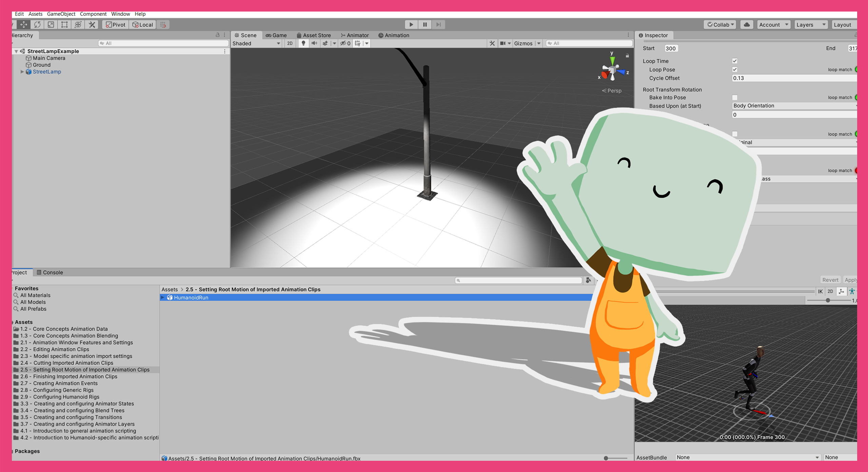Image resolution: width=868 pixels, height=472 pixels.
Task: Toggle IK in animation preview
Action: pos(820,291)
